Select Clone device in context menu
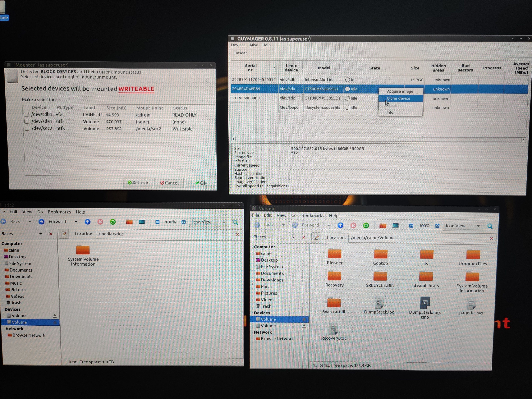The image size is (532, 399). pyautogui.click(x=398, y=98)
